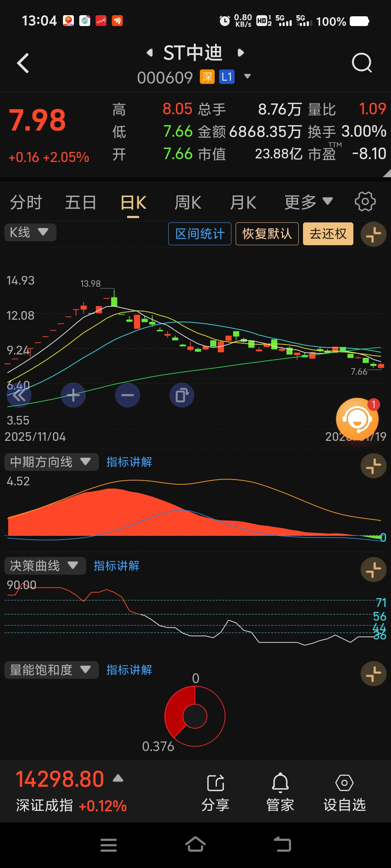Switch to 周K tab
391x868 pixels.
tap(188, 202)
